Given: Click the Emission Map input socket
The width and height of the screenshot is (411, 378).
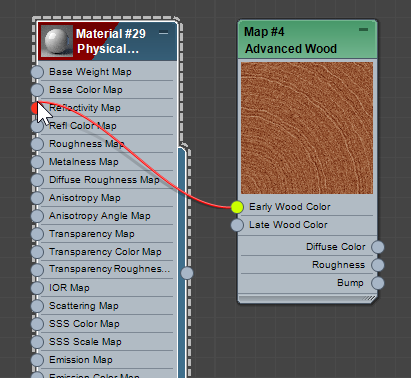Looking at the screenshot, I should point(37,360).
